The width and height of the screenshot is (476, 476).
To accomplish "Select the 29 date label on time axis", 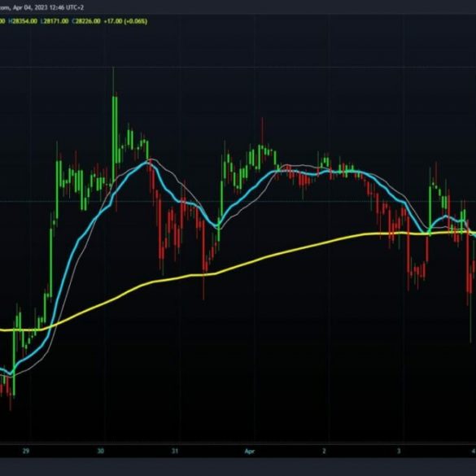I will [x=26, y=451].
